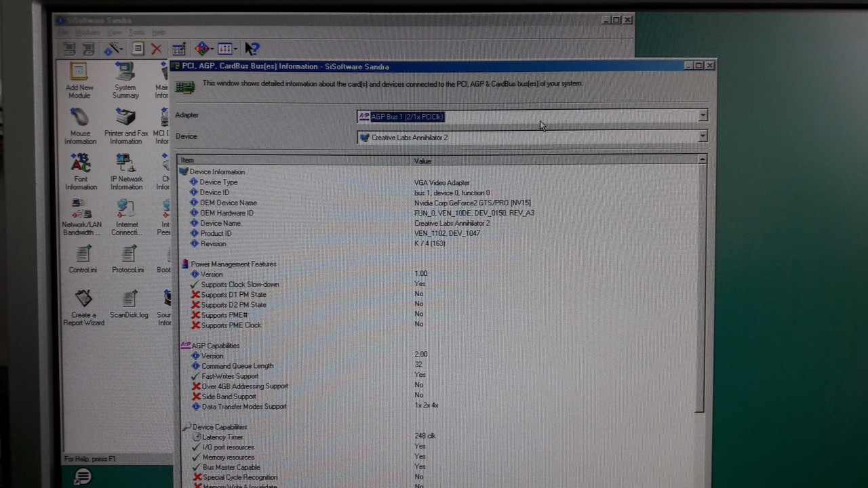The image size is (868, 488).
Task: Click the properties sheet toolbar icon
Action: (x=138, y=49)
